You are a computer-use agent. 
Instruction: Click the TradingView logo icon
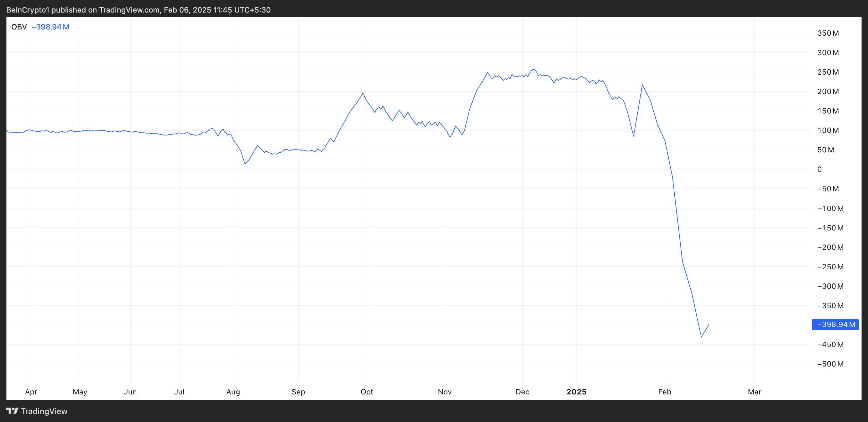13,411
